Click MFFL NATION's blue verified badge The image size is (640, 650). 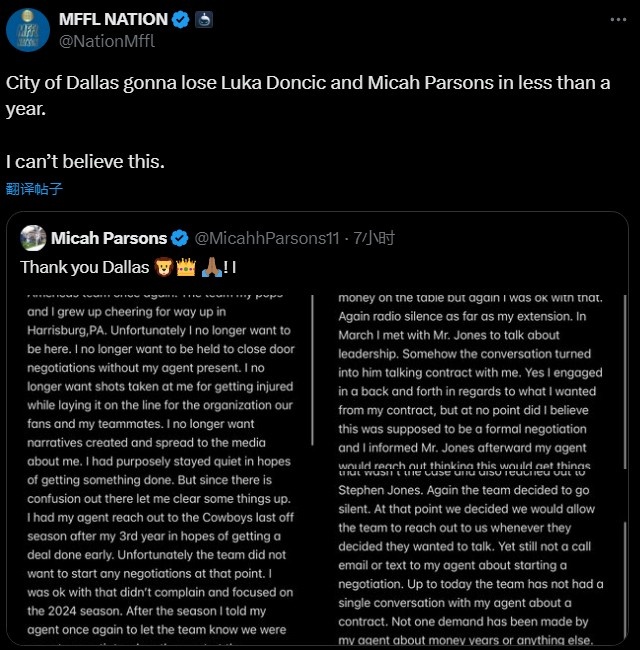[x=180, y=19]
